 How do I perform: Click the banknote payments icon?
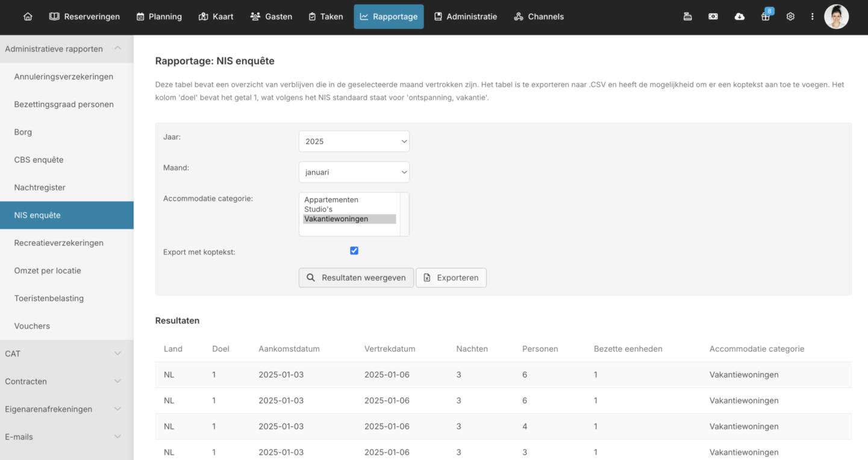tap(713, 17)
